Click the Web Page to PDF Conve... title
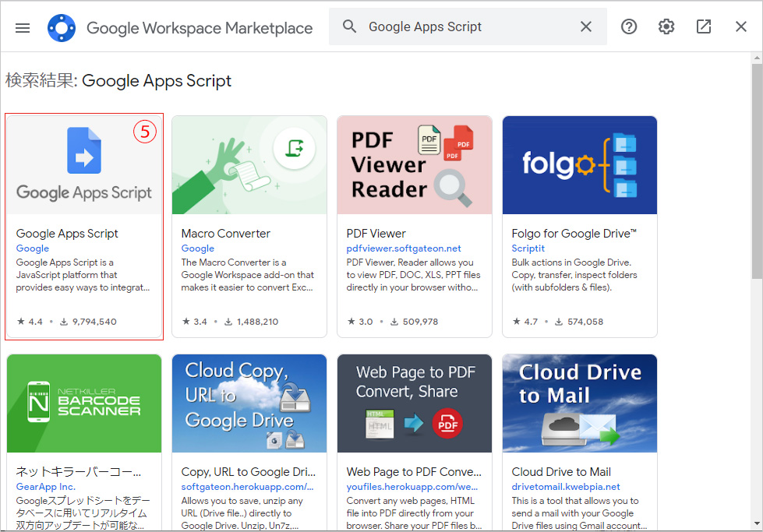 pyautogui.click(x=414, y=472)
